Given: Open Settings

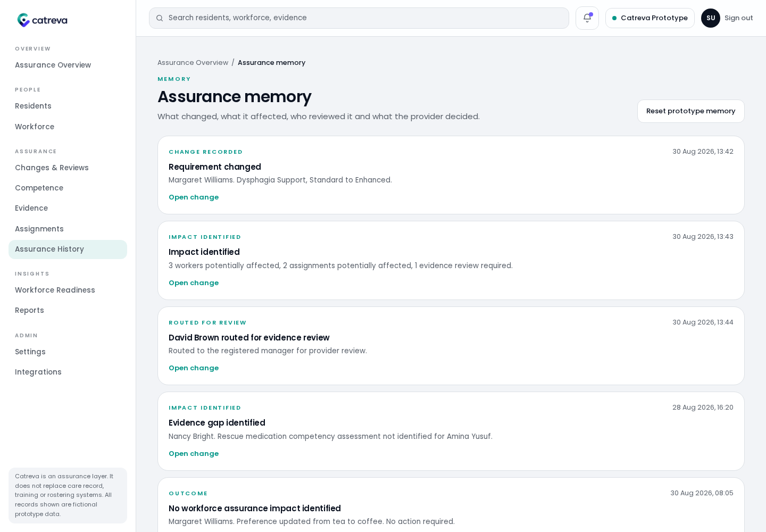Looking at the screenshot, I should [68, 352].
